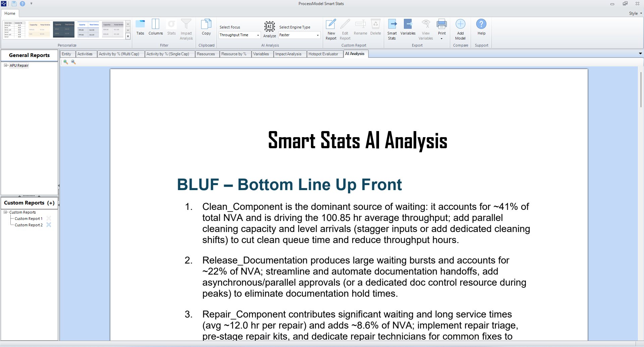
Task: Zoom in on the report
Action: tap(66, 62)
